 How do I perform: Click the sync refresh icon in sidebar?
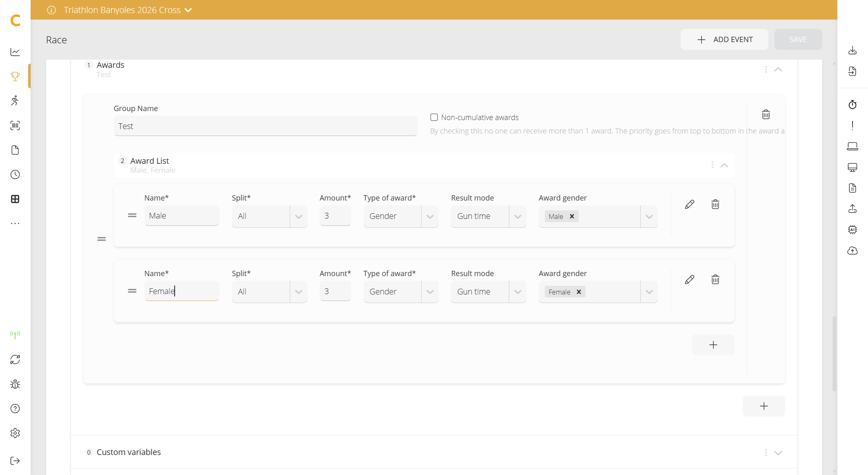(x=15, y=359)
